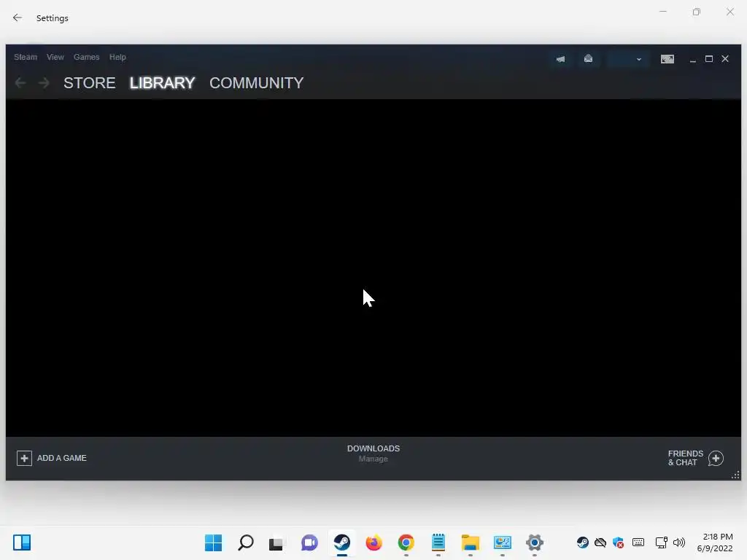Close the Steam window

pyautogui.click(x=725, y=58)
